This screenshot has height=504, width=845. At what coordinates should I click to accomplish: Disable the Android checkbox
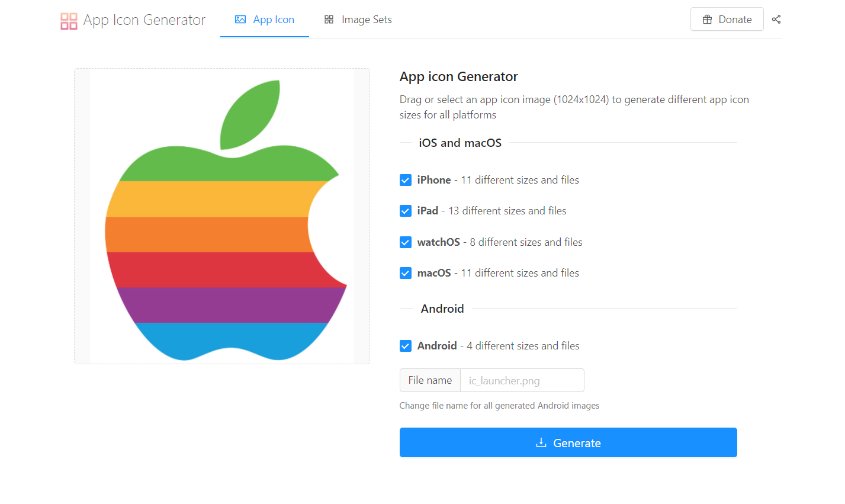[x=406, y=346]
